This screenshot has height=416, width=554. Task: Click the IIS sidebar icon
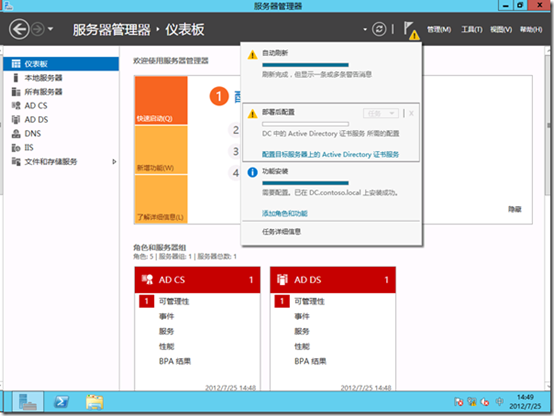click(x=16, y=148)
